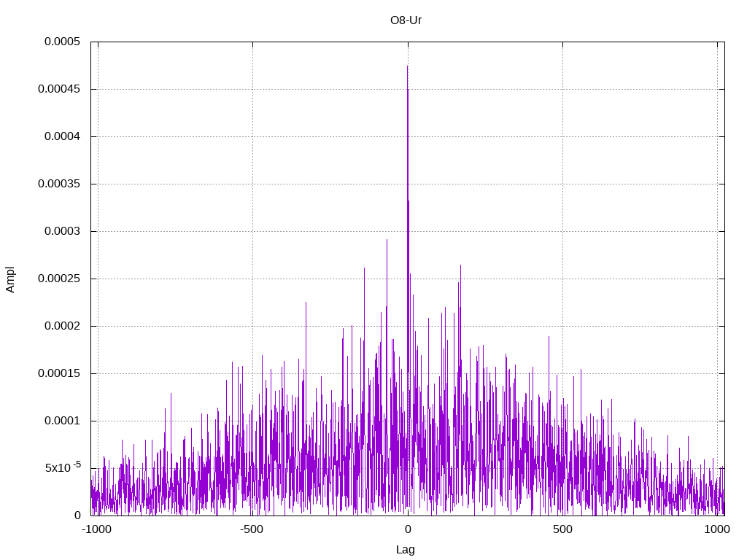Click the 0.0005 y-axis tick label
The width and height of the screenshot is (747, 560).
click(x=63, y=42)
